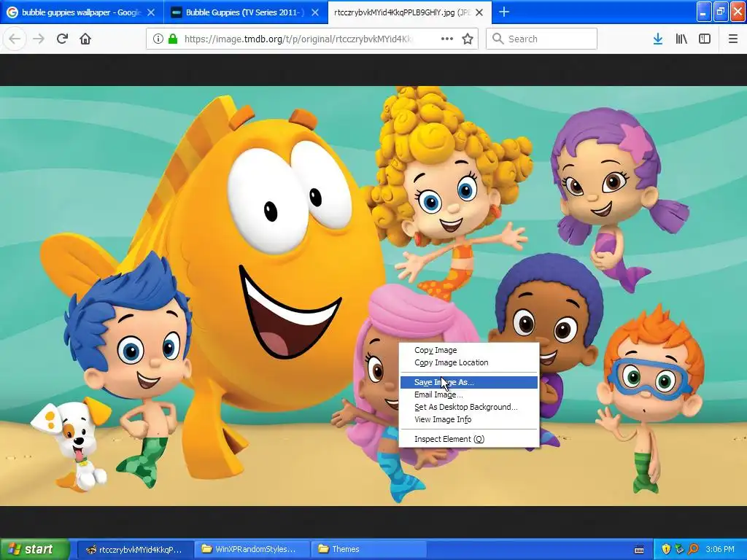
Task: Select Email Image...
Action: click(x=469, y=394)
